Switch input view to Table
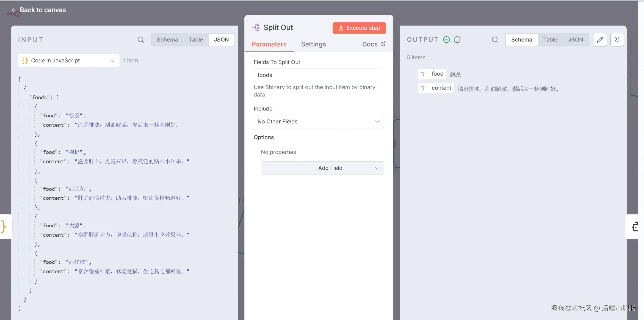The image size is (644, 320). 196,40
